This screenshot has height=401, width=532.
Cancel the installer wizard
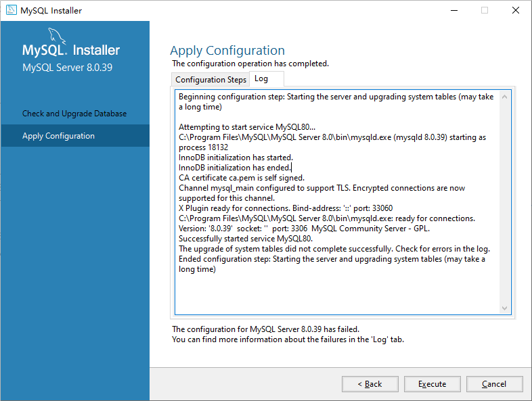pos(494,384)
